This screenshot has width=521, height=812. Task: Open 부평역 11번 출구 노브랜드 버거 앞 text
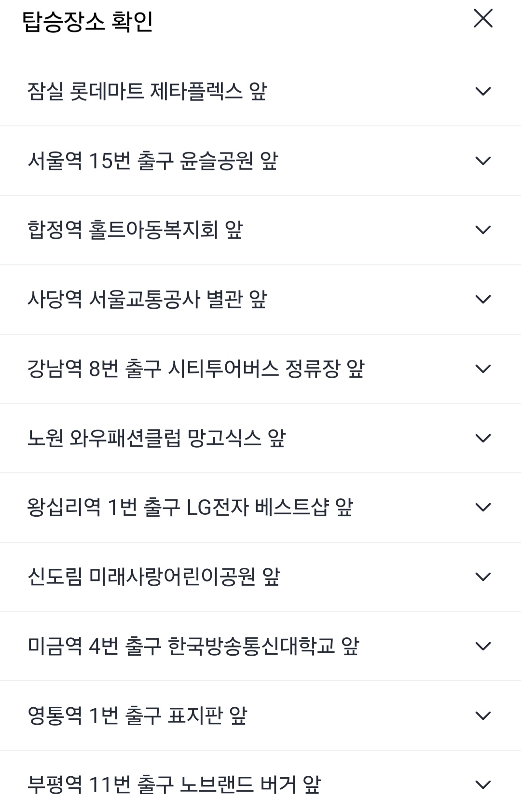pos(174,784)
